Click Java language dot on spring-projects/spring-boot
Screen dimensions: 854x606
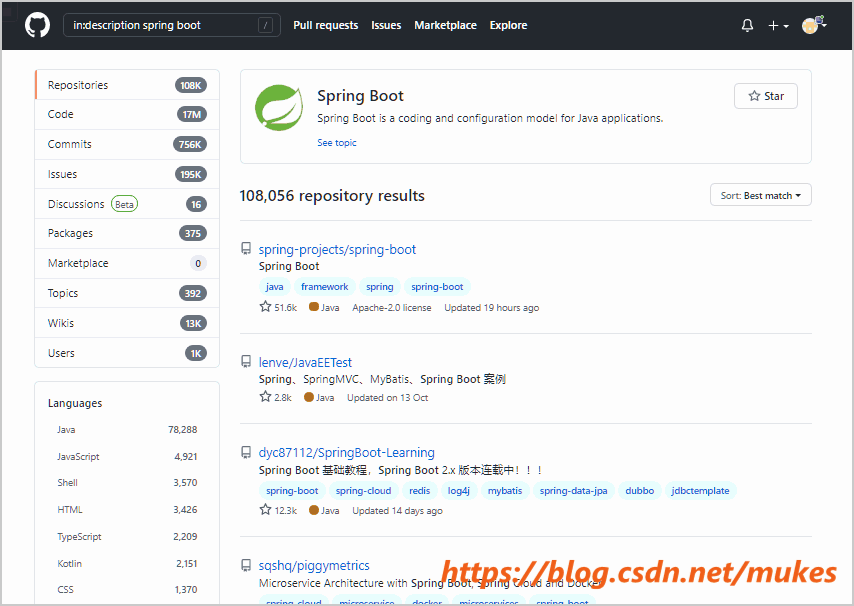314,307
